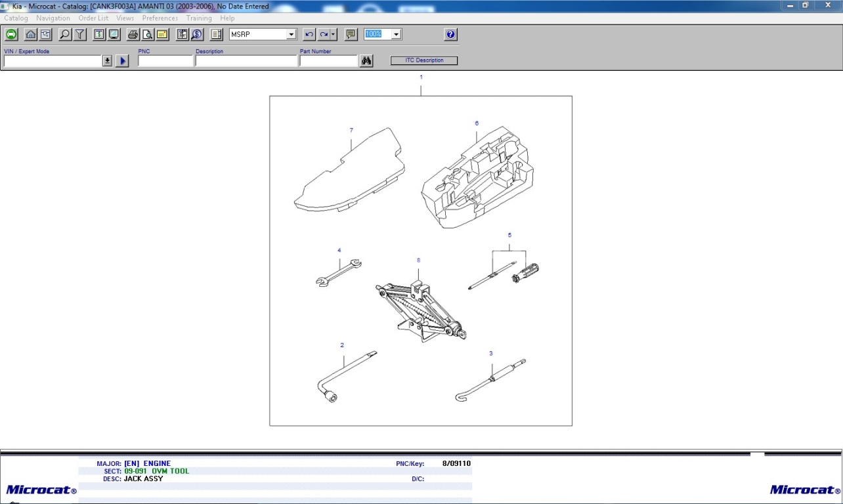Click the ITC Description button
The height and width of the screenshot is (504, 843).
[424, 60]
